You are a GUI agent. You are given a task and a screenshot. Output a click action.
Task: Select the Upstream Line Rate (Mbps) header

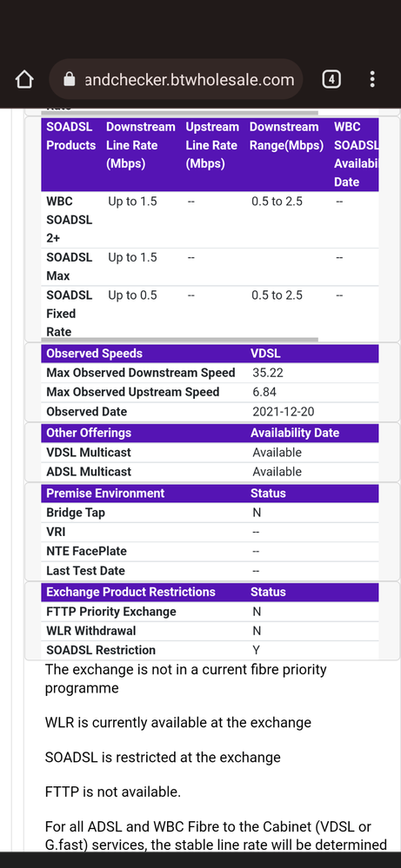[x=211, y=145]
